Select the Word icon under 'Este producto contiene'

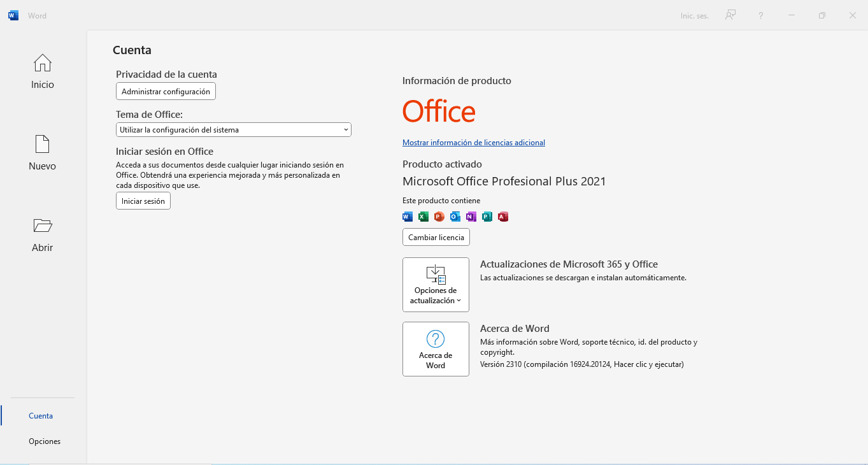[x=407, y=217]
